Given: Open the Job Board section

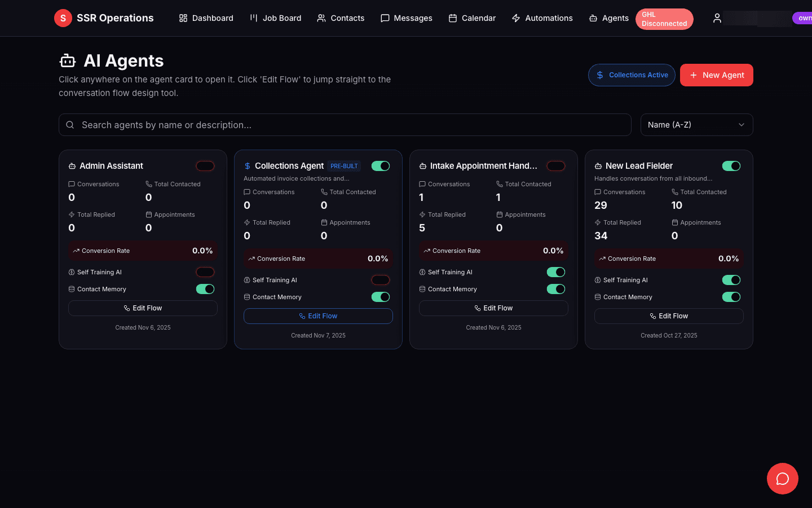Looking at the screenshot, I should click(275, 18).
